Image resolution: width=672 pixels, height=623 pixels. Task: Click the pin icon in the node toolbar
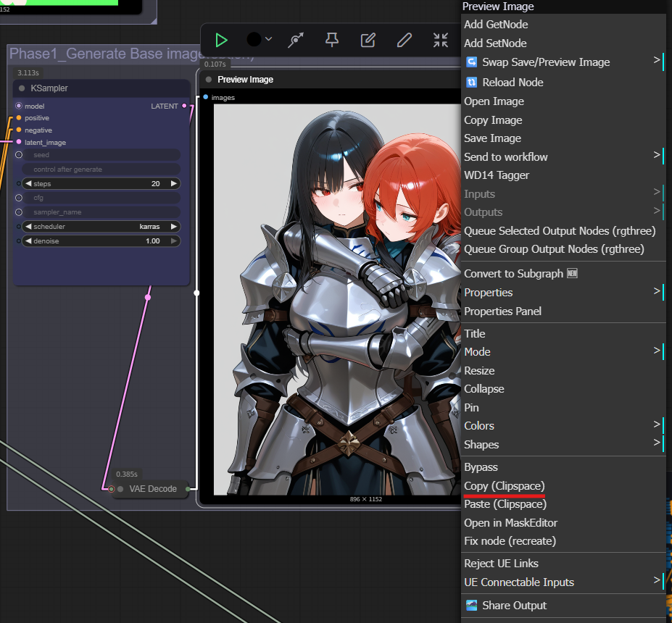point(332,40)
